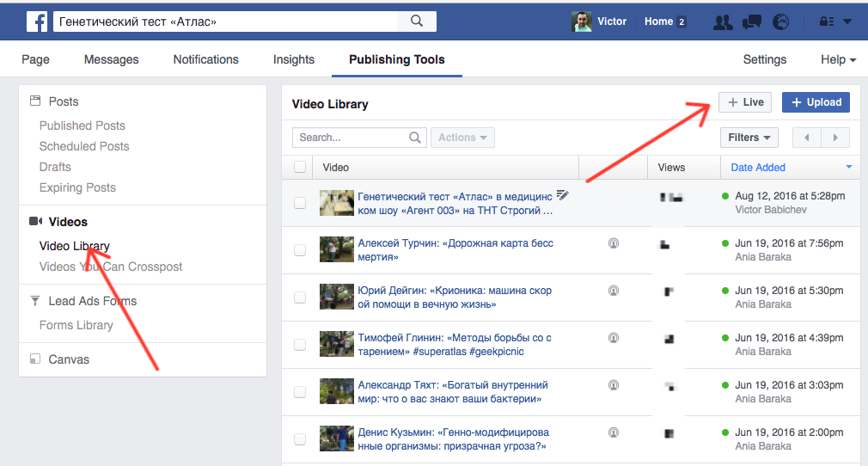
Task: Open Scheduled Posts in the sidebar
Action: coord(84,145)
